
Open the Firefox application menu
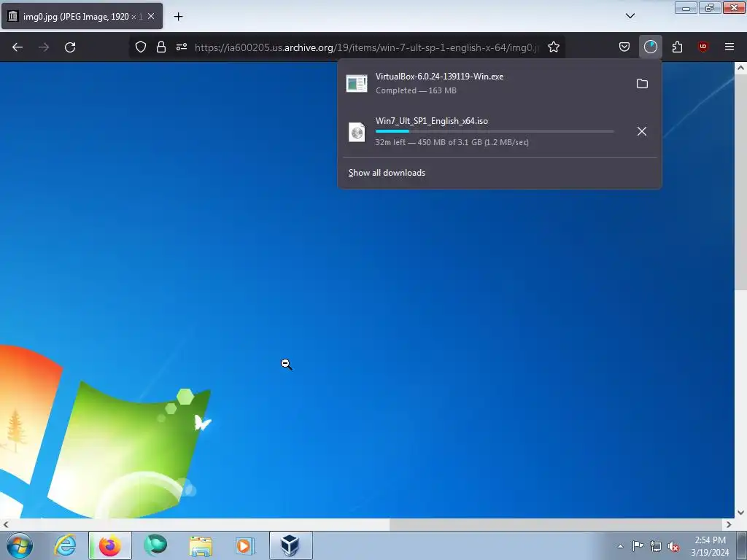click(x=729, y=47)
